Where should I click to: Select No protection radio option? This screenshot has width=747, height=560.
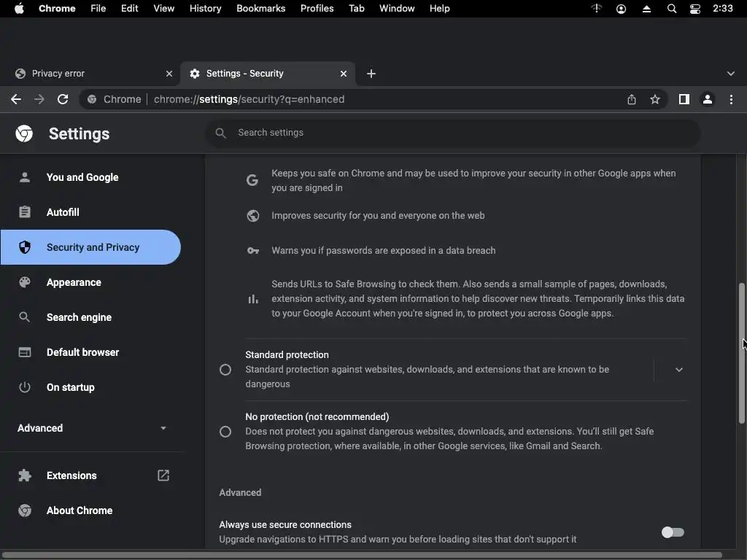tap(225, 432)
